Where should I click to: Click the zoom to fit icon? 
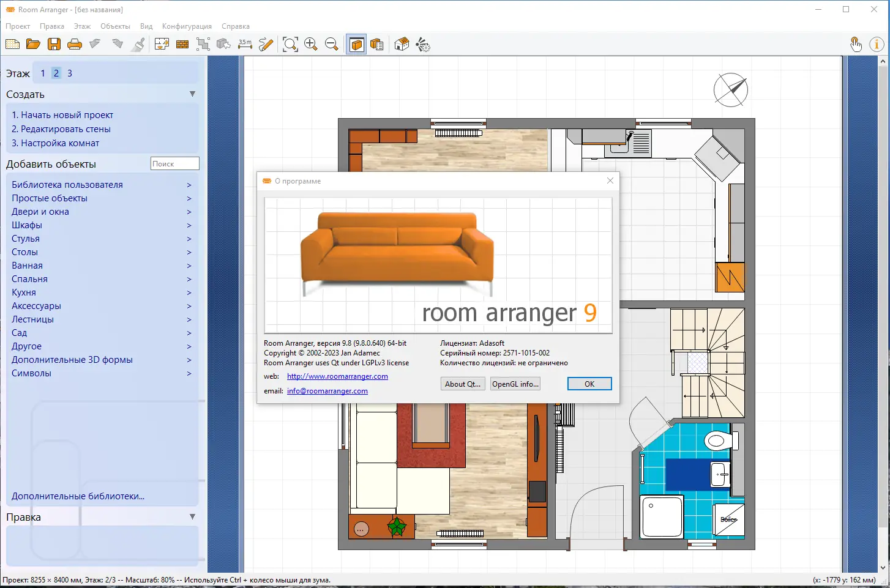click(x=290, y=44)
